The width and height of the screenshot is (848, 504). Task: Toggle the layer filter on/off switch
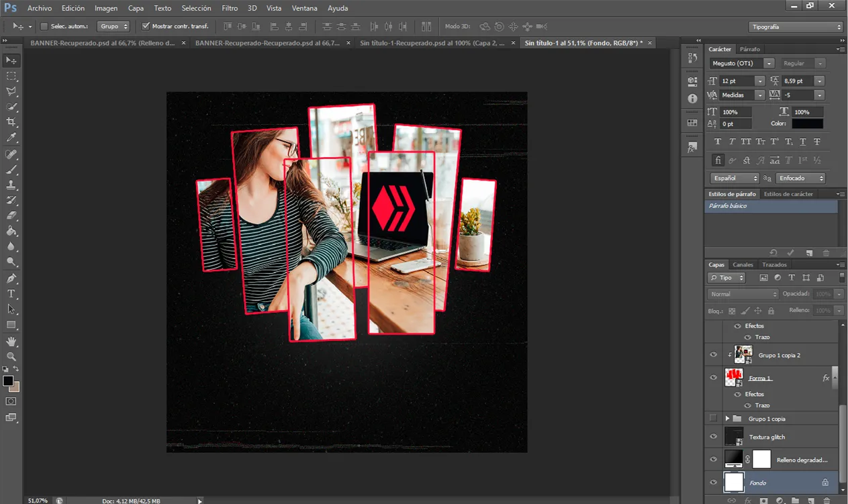[842, 277]
